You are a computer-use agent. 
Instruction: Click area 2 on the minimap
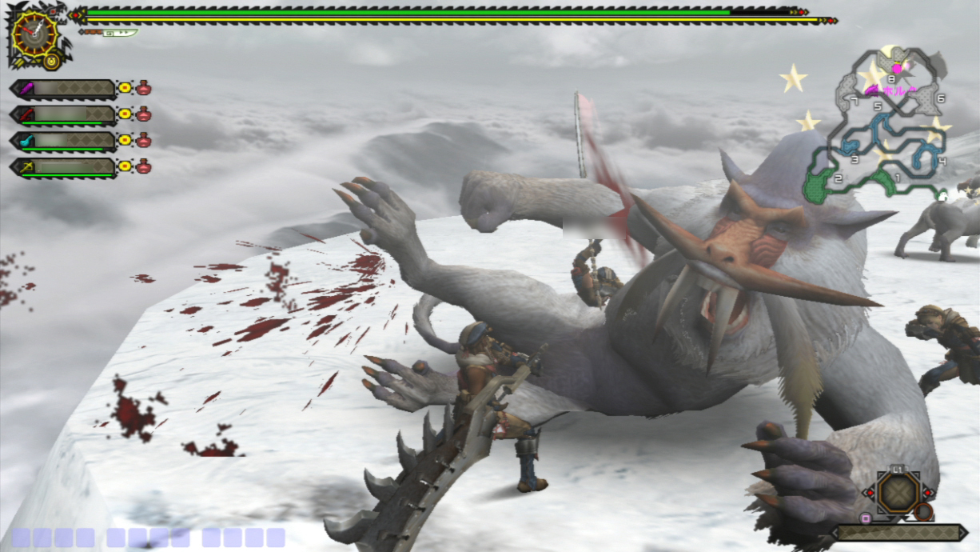[838, 179]
